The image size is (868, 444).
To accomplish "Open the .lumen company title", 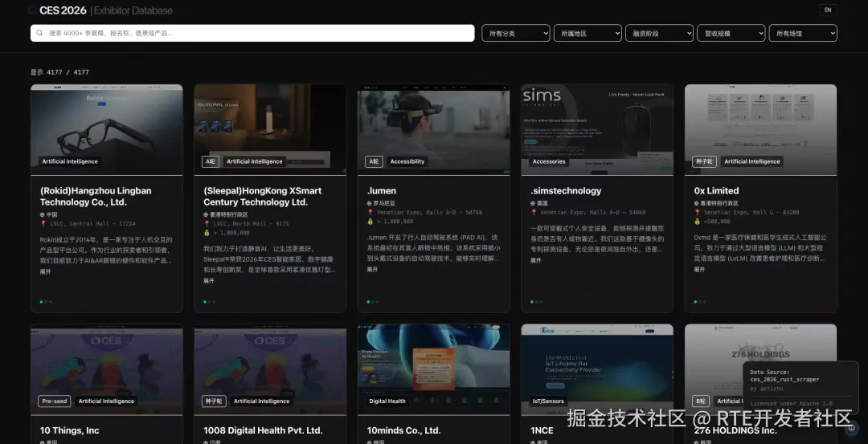I will click(x=382, y=191).
